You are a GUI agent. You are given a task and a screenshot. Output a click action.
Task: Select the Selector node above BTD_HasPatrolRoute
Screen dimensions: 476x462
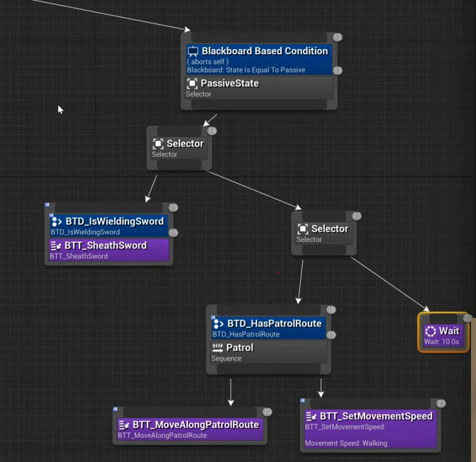(x=322, y=233)
